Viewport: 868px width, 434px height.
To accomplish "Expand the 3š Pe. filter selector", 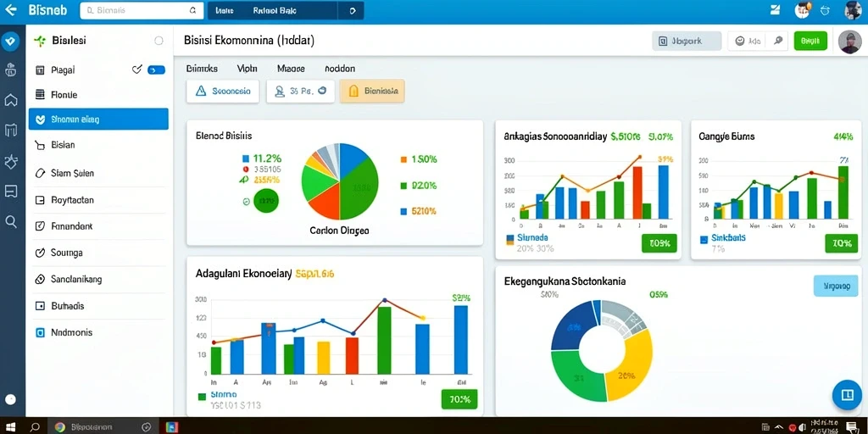I will [300, 92].
